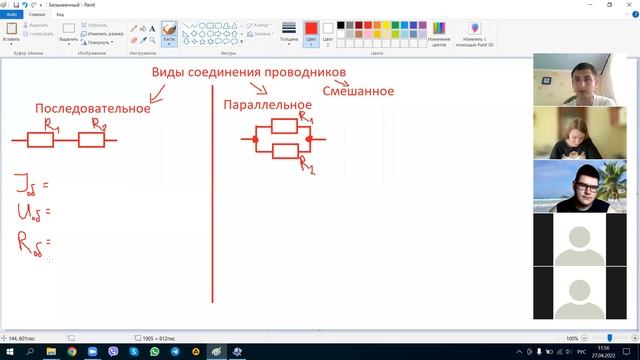
Task: Move the zoom level slider handle
Action: coord(610,338)
